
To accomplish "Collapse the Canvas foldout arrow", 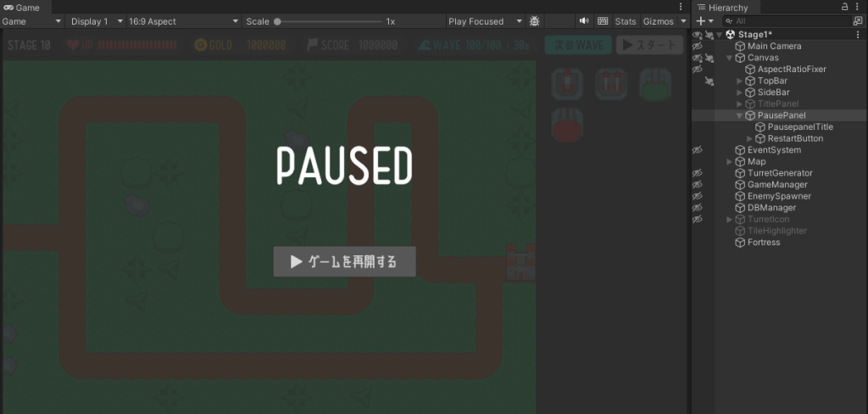I will coord(730,58).
